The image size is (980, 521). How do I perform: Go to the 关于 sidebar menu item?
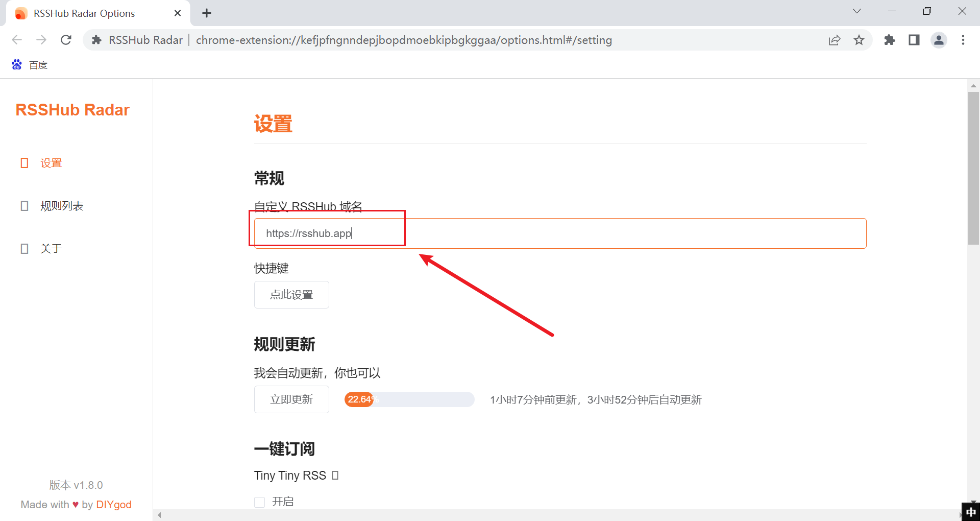pyautogui.click(x=51, y=249)
